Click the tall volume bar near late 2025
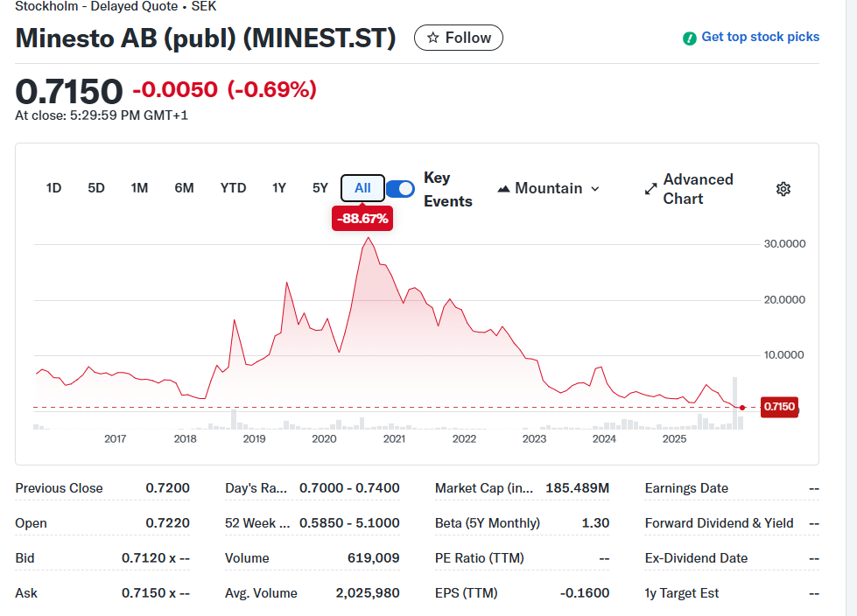 tap(734, 402)
